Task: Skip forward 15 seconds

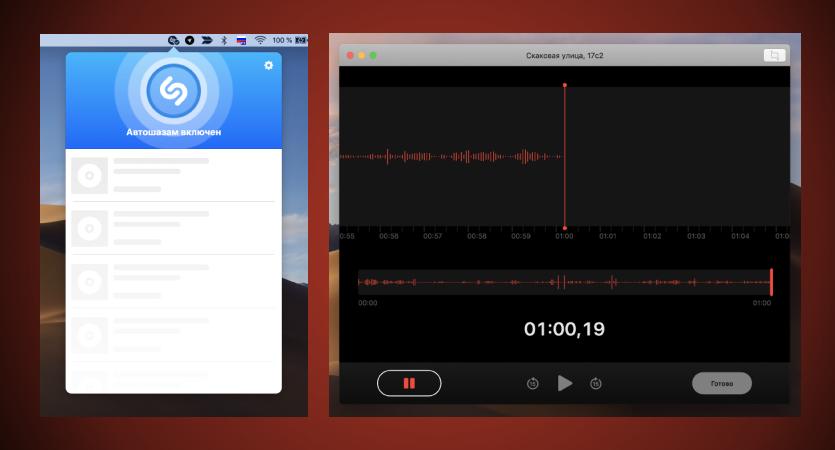Action: coord(596,383)
